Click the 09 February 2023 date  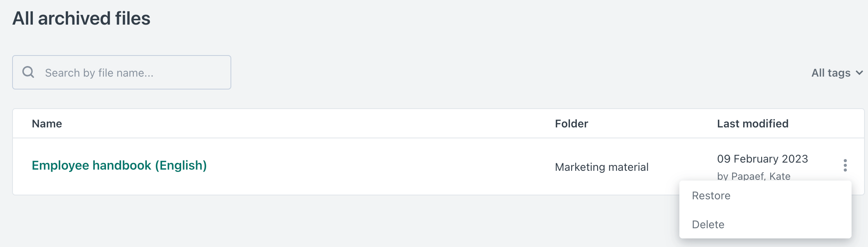click(762, 159)
